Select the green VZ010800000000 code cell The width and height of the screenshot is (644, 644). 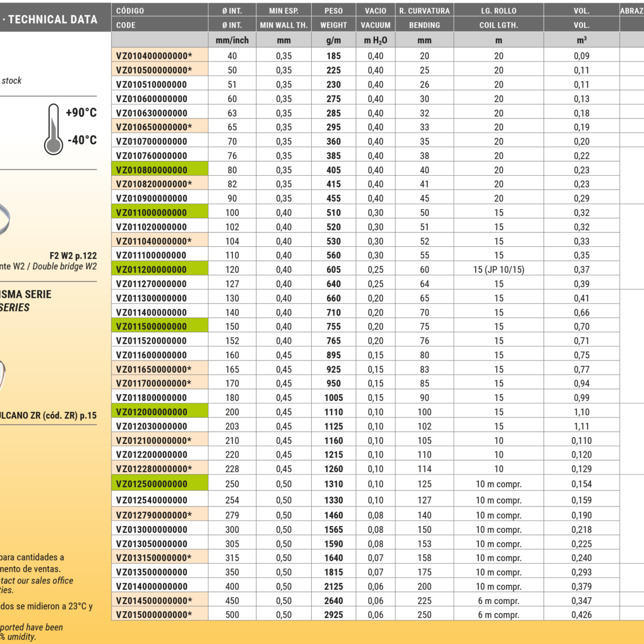click(160, 170)
